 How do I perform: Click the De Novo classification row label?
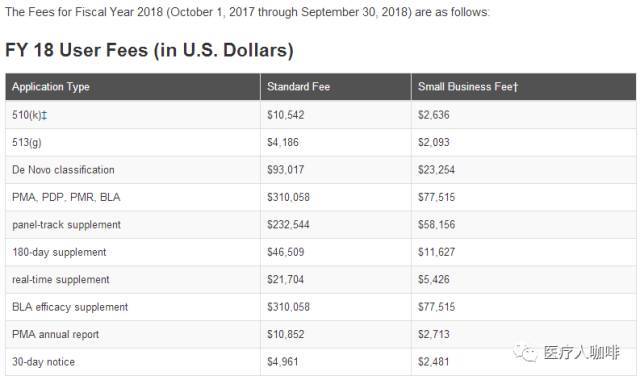pos(63,170)
